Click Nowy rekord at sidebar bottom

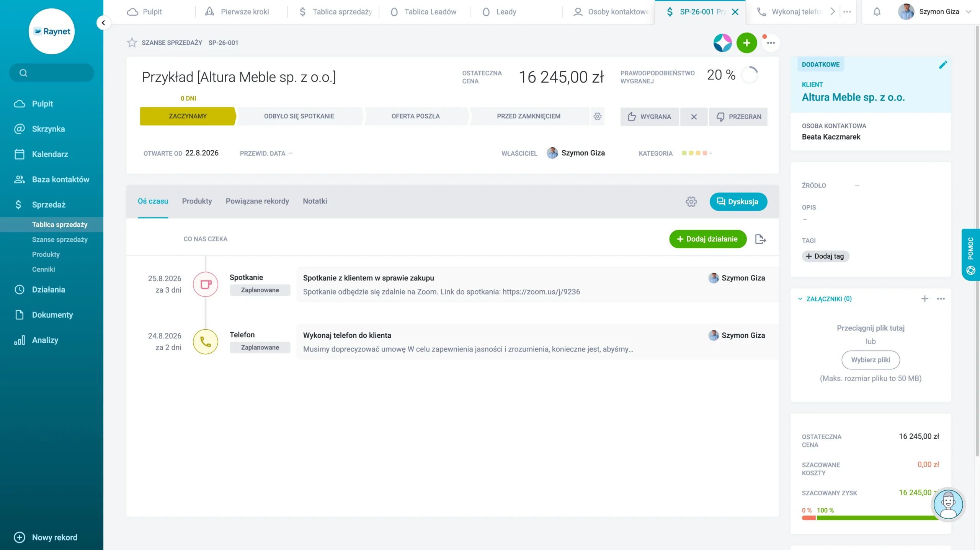click(46, 537)
